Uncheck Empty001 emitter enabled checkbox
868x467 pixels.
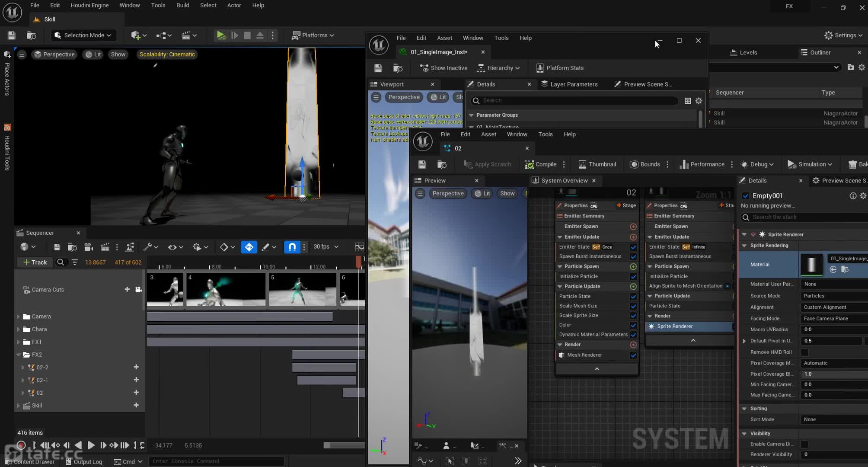point(746,196)
